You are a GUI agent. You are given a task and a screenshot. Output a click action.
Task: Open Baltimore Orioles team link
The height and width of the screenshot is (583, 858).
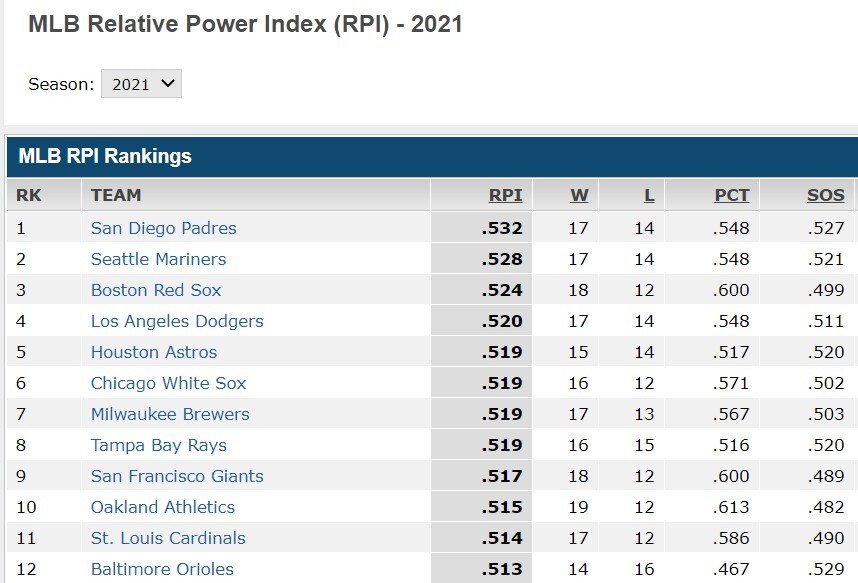[x=162, y=569]
